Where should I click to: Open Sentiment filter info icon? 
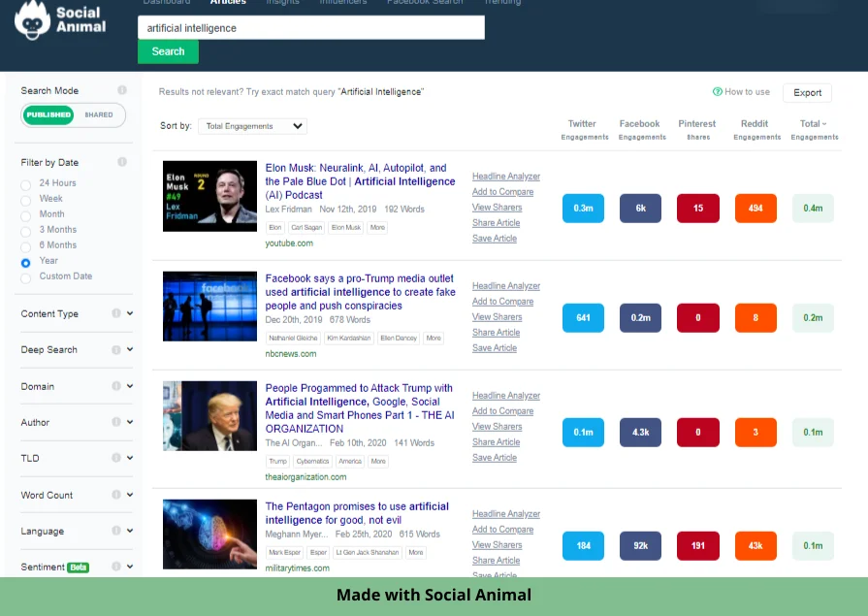(x=116, y=567)
